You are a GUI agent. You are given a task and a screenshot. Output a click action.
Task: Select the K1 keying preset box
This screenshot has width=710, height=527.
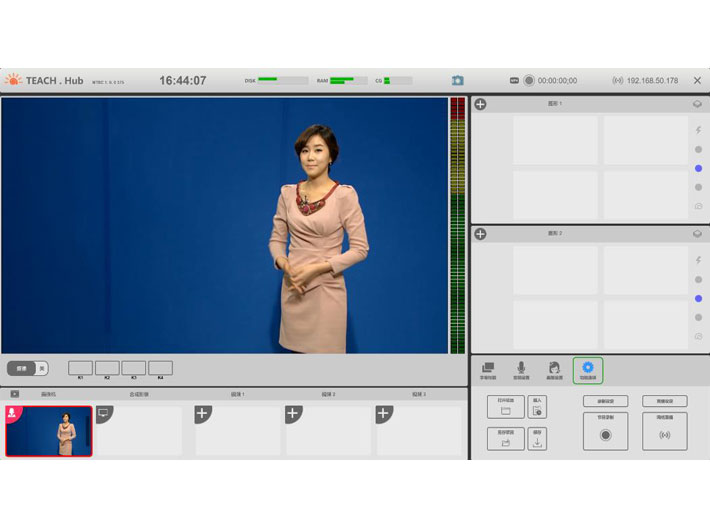tap(80, 368)
